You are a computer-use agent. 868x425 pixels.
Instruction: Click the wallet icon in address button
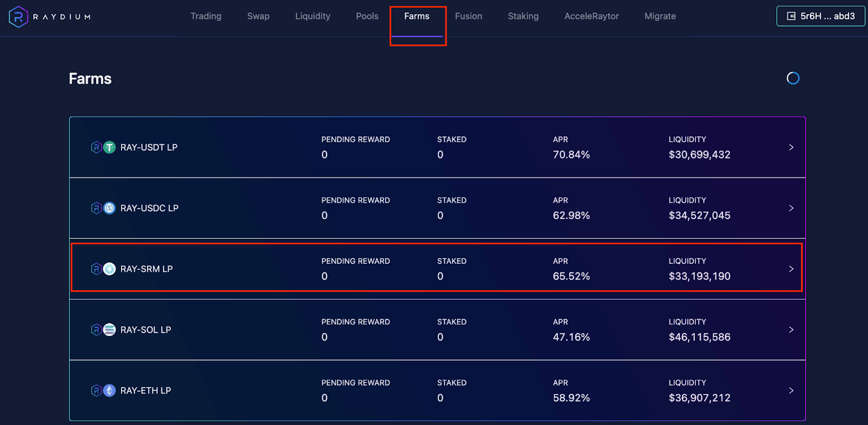point(791,16)
